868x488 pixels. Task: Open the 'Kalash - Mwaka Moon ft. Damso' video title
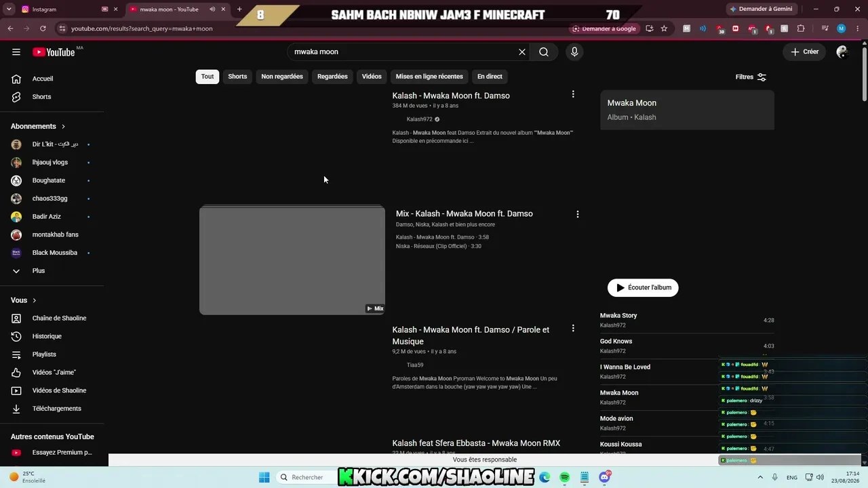[451, 96]
